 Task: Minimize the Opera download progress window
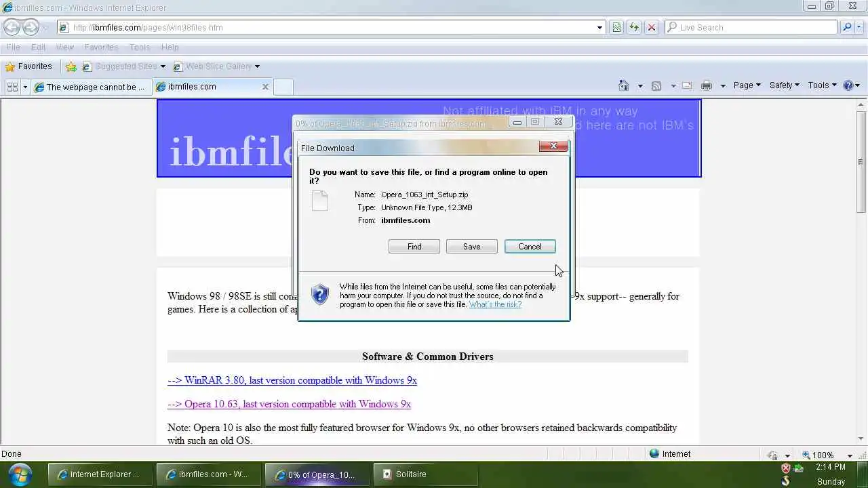tap(517, 122)
